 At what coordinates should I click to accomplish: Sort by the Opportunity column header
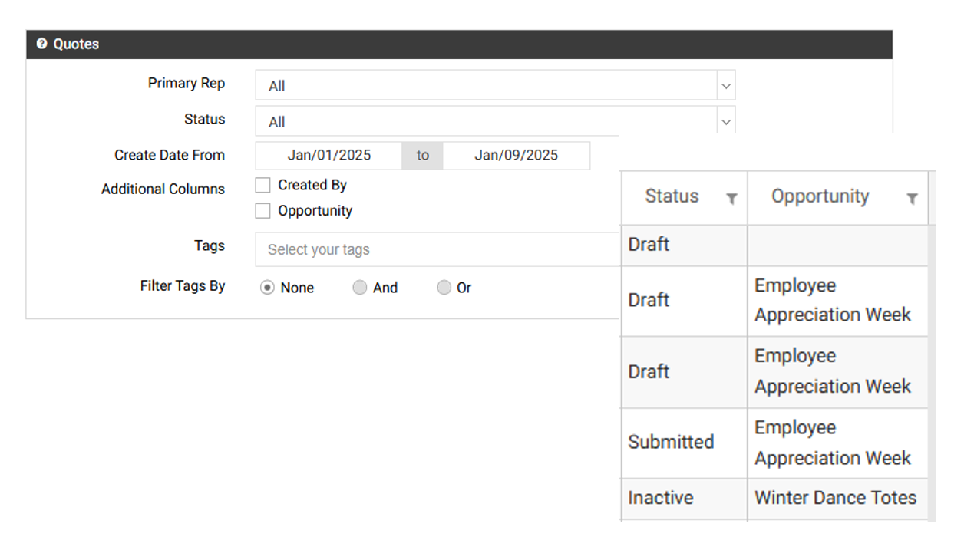tap(820, 196)
